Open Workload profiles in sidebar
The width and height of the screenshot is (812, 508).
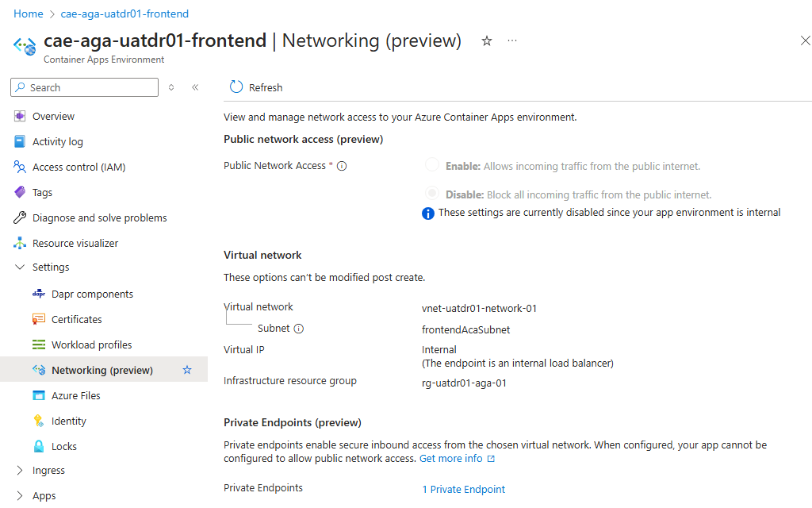click(91, 344)
